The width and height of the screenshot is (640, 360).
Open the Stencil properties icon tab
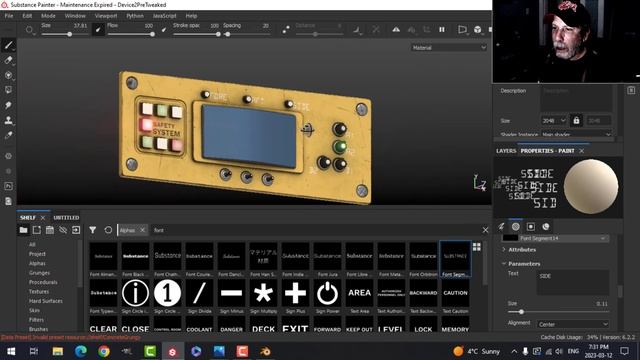(x=531, y=227)
